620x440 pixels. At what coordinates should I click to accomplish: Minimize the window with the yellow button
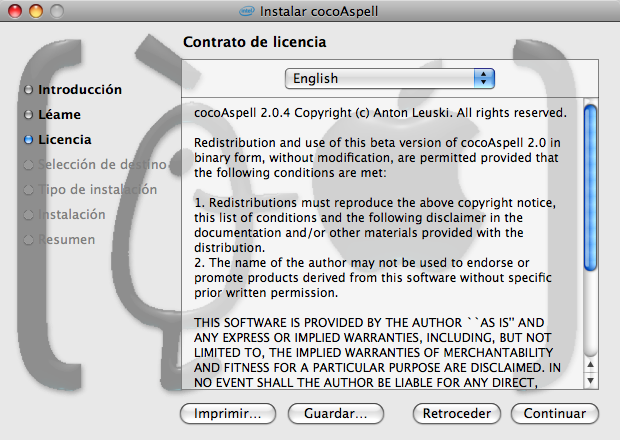[36, 11]
